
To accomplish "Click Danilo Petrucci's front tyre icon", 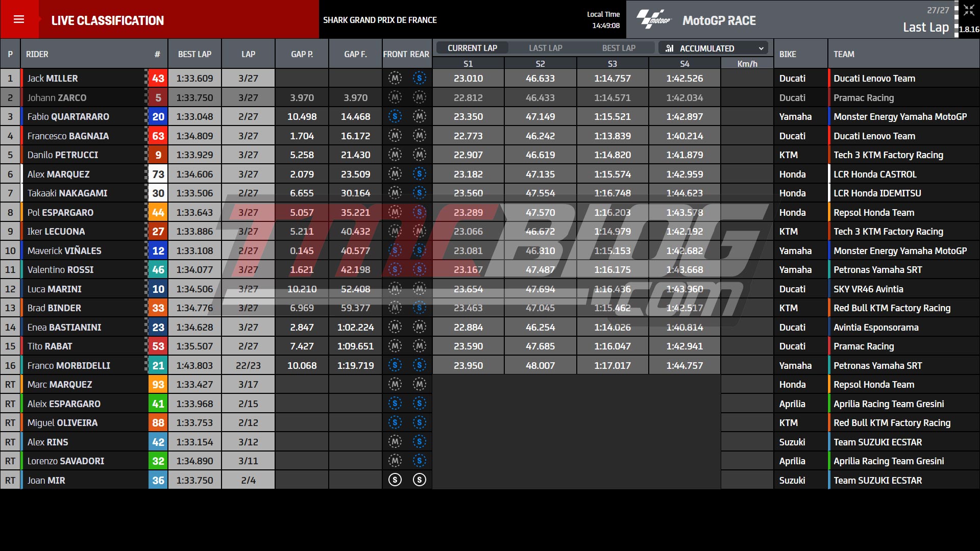I will click(395, 155).
